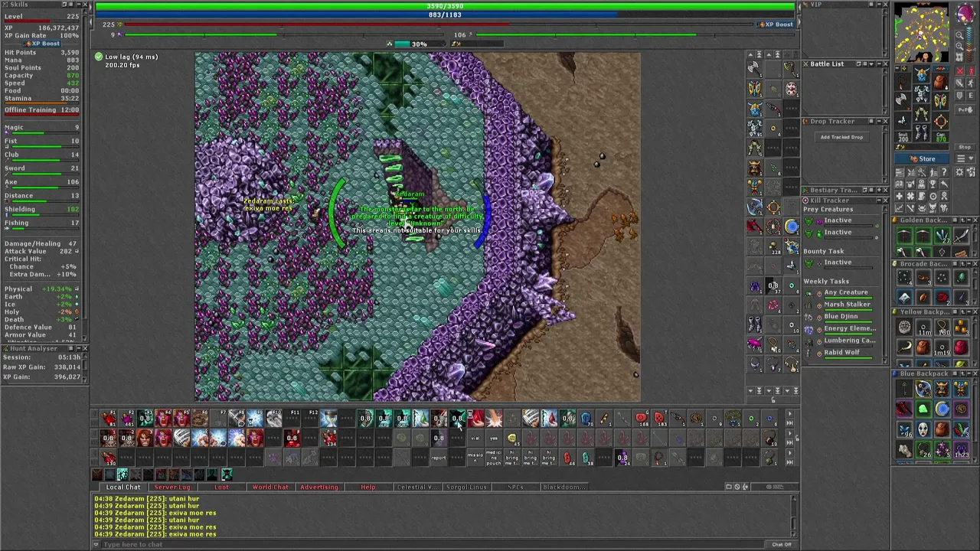Toggle XP Boost in the Skills panel
Image resolution: width=980 pixels, height=551 pixels.
point(41,44)
